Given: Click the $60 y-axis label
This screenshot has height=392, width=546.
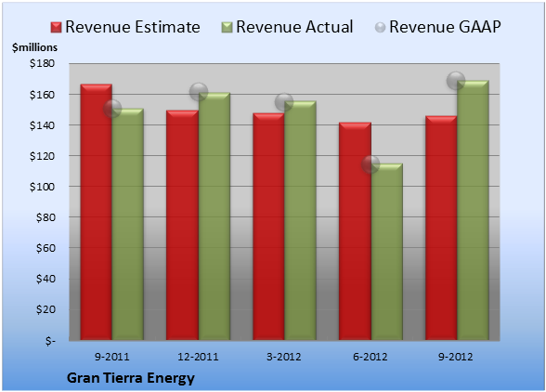Looking at the screenshot, I should click(x=45, y=248).
